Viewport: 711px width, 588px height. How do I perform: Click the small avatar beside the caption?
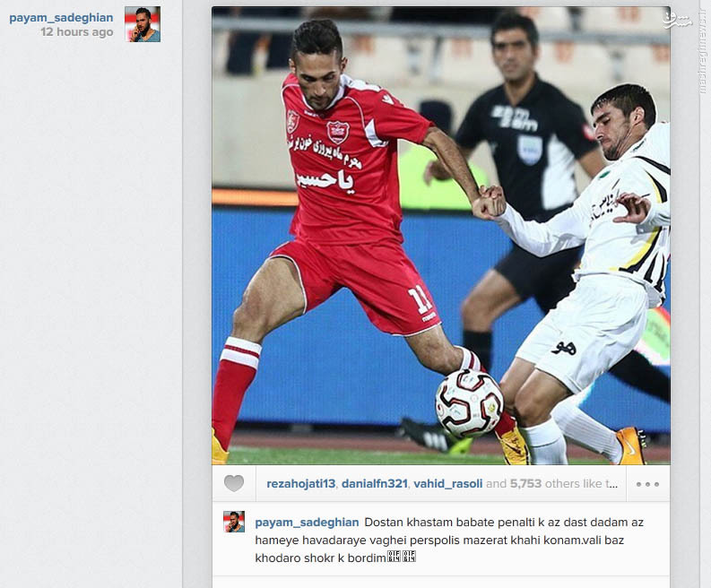234,522
